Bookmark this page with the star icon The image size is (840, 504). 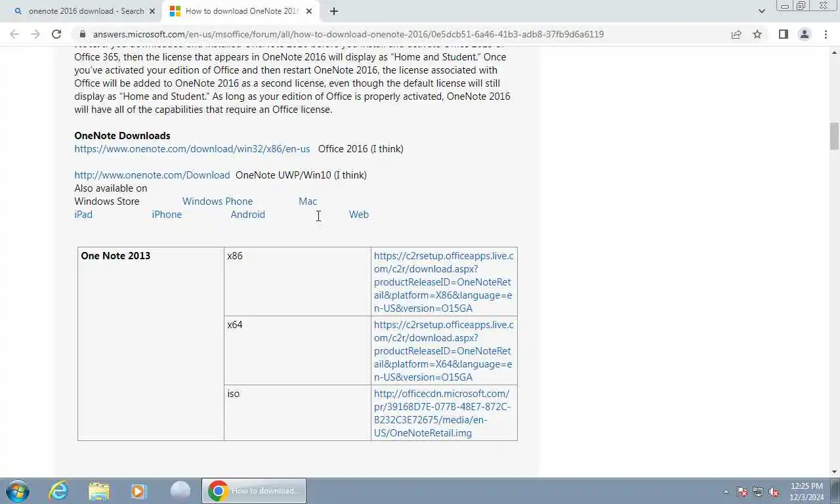click(757, 34)
